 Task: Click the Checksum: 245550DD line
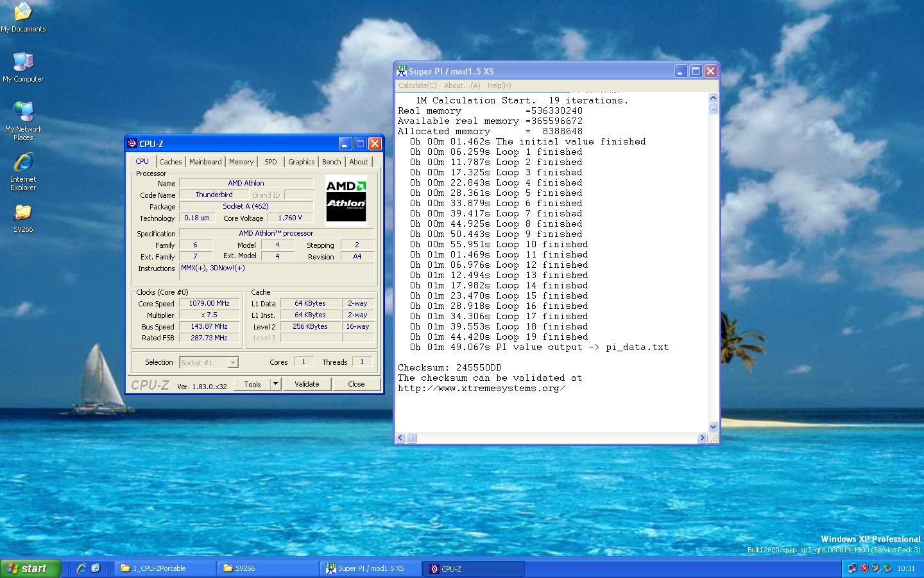450,367
